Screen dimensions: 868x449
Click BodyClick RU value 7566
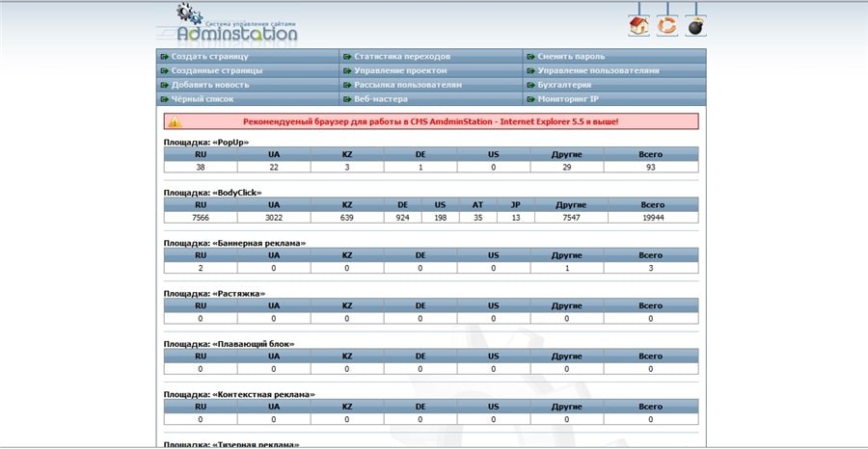[201, 218]
